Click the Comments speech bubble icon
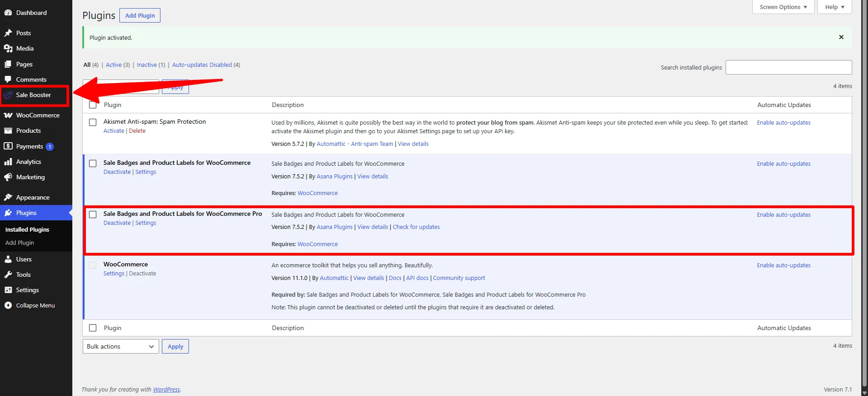The width and height of the screenshot is (868, 396). 8,79
